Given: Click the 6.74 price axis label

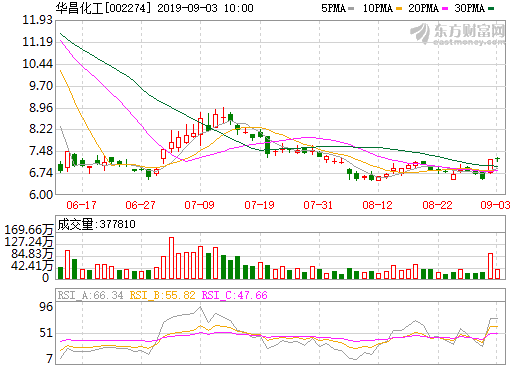Looking at the screenshot, I should point(41,173).
